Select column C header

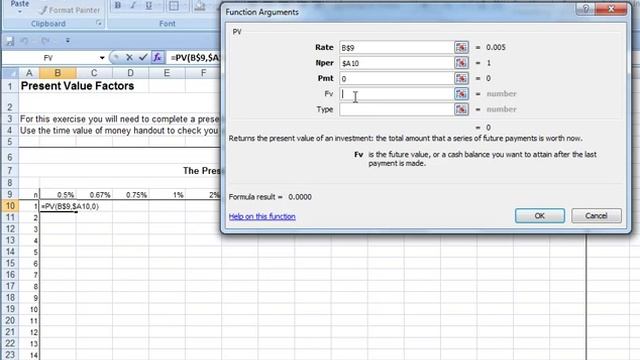[94, 73]
